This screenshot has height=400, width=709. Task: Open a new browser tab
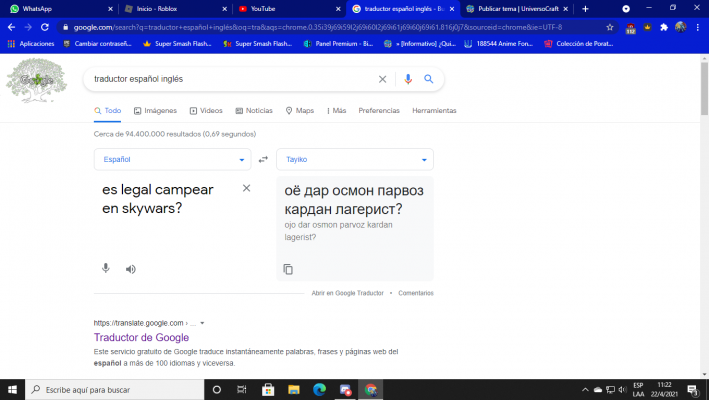coord(585,9)
